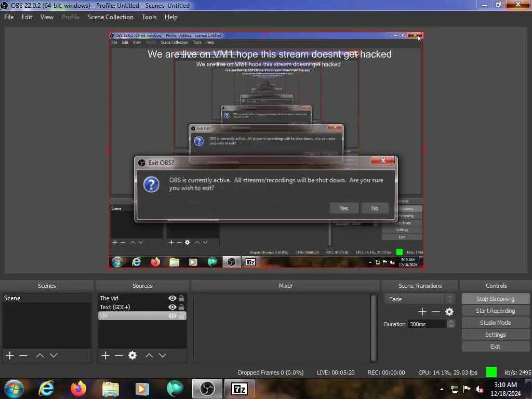
Task: Click the Duration spinner arrows next to 300ms
Action: pyautogui.click(x=450, y=324)
